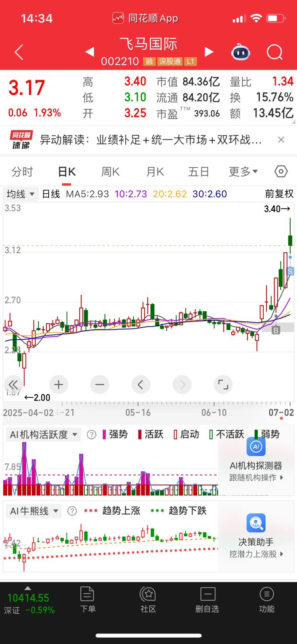Screen dimensions: 297x644
Task: Open AI机构探测器 icon
Action: tap(256, 447)
